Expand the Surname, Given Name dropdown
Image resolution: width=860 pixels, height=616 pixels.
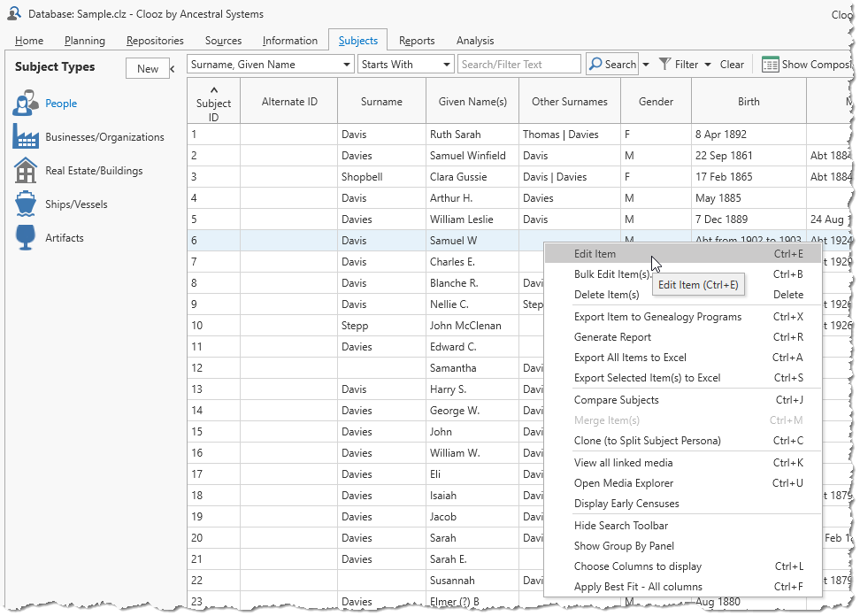[x=346, y=65]
